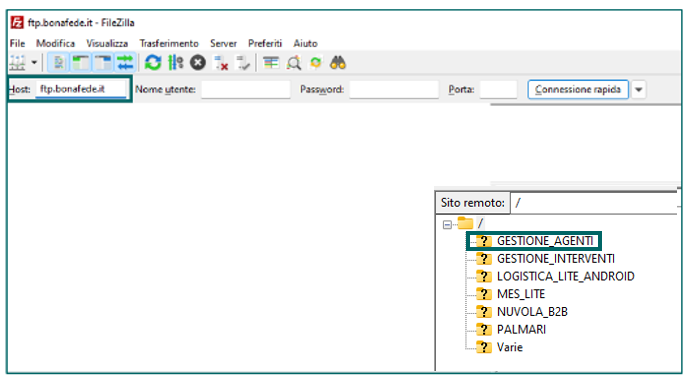Toggle transfer queue display icon
The width and height of the screenshot is (695, 384).
pyautogui.click(x=125, y=63)
